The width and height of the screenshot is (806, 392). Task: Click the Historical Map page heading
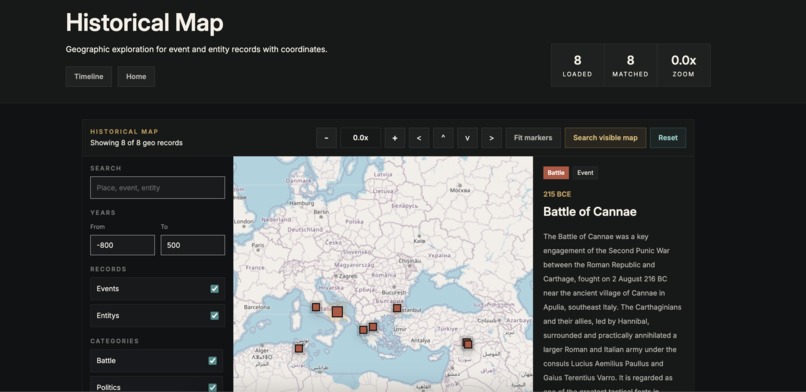click(144, 23)
